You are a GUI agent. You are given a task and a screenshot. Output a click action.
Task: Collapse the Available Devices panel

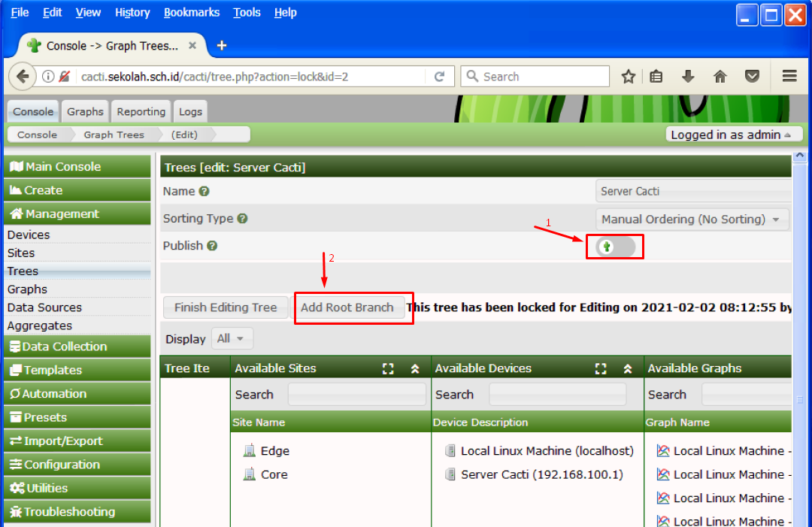click(628, 368)
